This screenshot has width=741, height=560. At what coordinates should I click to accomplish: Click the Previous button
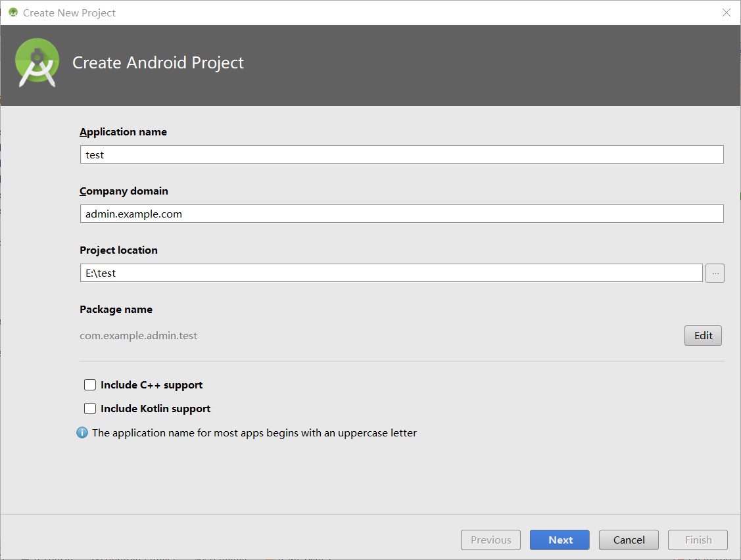tap(490, 540)
